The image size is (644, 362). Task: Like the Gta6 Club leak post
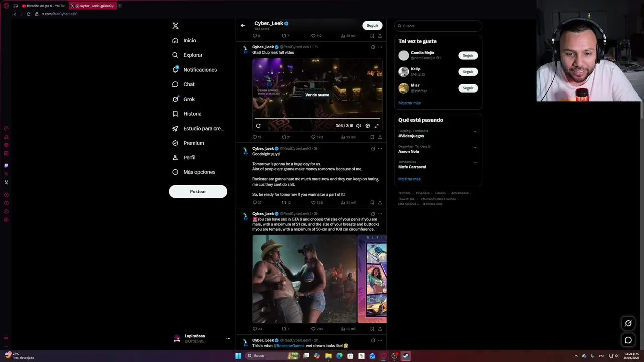tap(316, 137)
